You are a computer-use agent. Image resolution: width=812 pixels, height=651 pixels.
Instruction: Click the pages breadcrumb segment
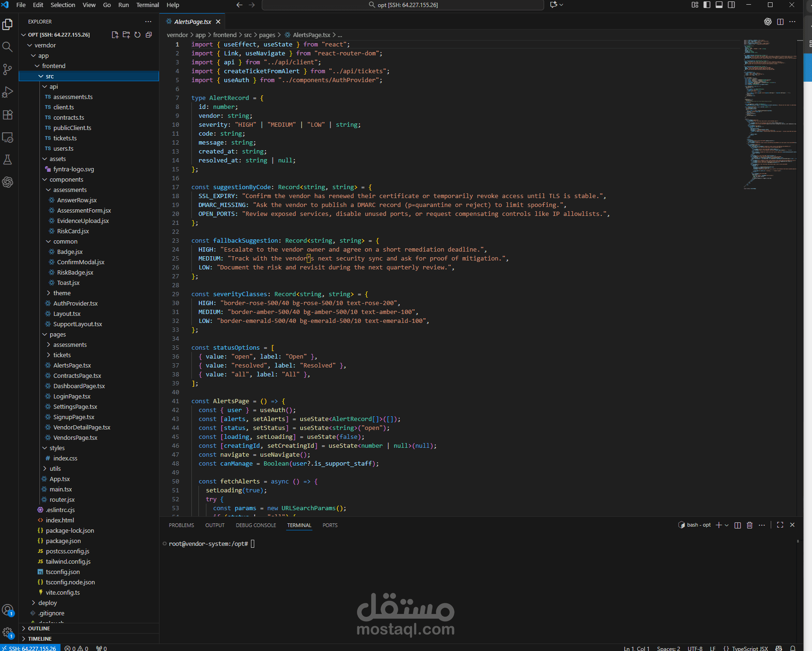[x=267, y=35]
